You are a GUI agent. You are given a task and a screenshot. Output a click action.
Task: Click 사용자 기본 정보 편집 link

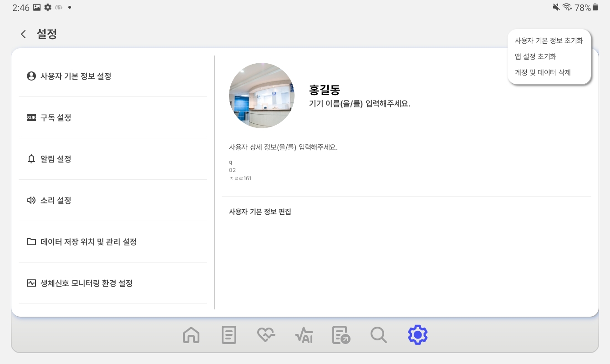pos(260,212)
